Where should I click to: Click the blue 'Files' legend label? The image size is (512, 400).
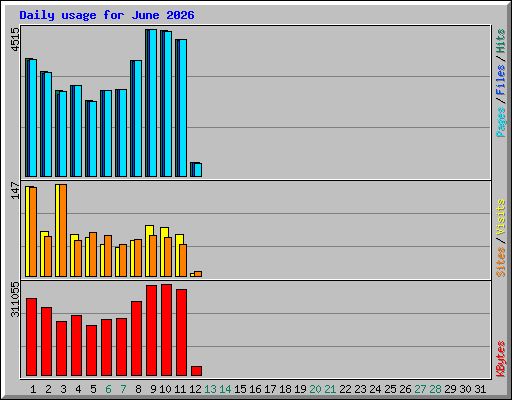[x=500, y=80]
